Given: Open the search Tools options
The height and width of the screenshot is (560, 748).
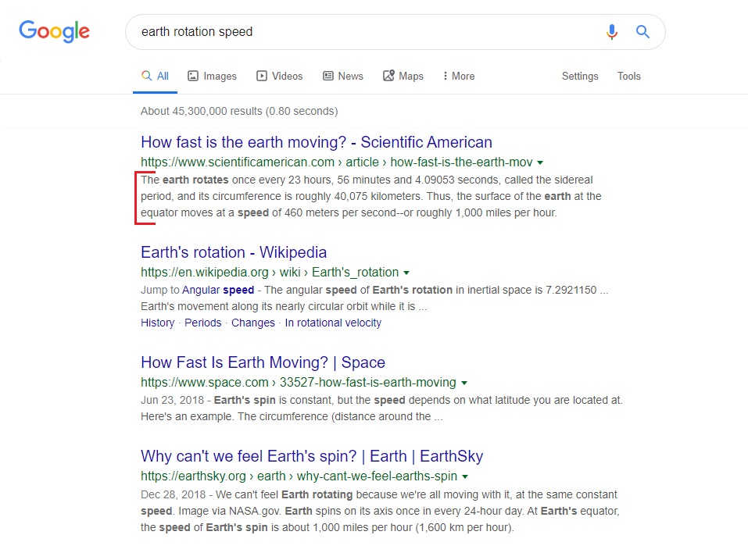Looking at the screenshot, I should (628, 76).
